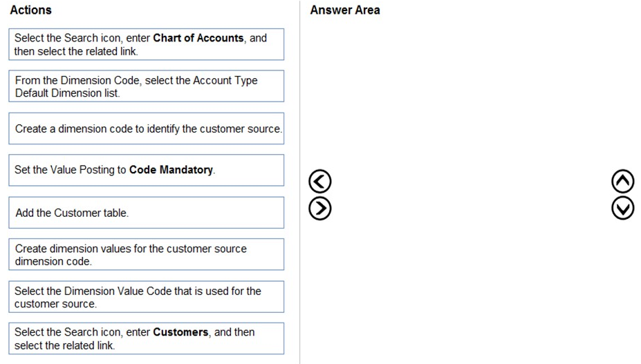Image resolution: width=641 pixels, height=364 pixels.
Task: Click the move up arrow icon
Action: (622, 182)
